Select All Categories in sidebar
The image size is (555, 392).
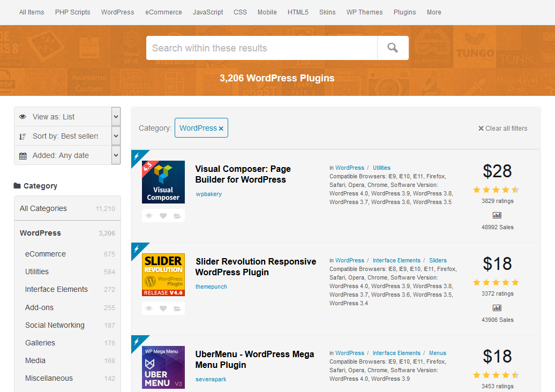pos(67,208)
